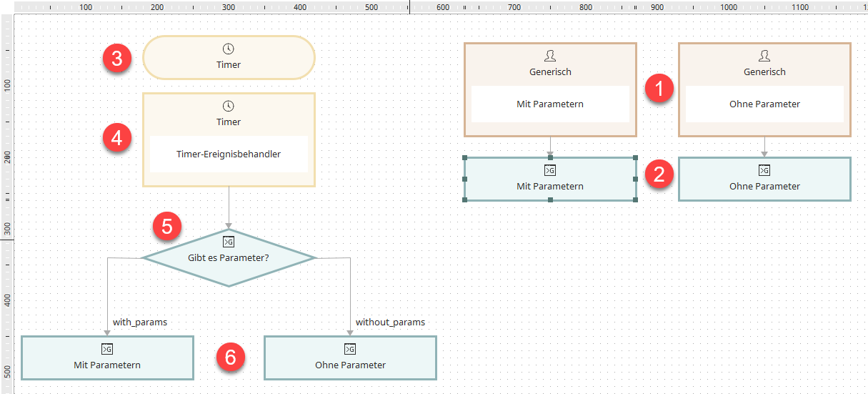Click the user icon in Generisch node containing Mit Parametern
The width and height of the screenshot is (868, 394).
coord(550,56)
